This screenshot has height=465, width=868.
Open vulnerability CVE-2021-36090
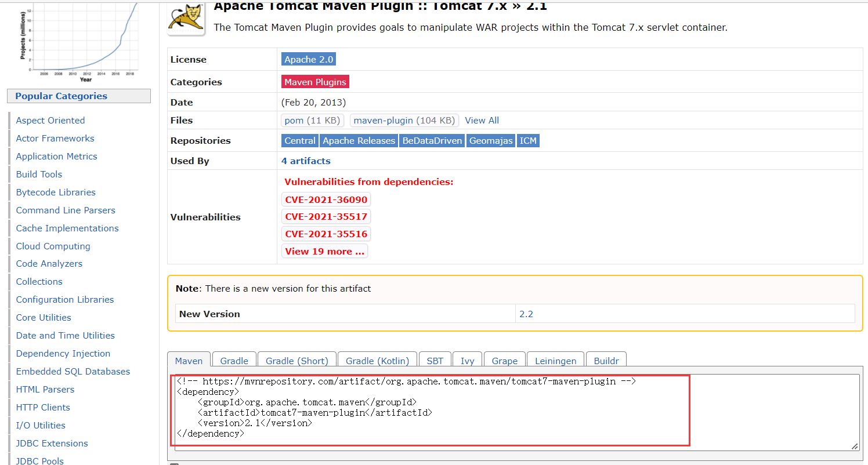pyautogui.click(x=326, y=199)
